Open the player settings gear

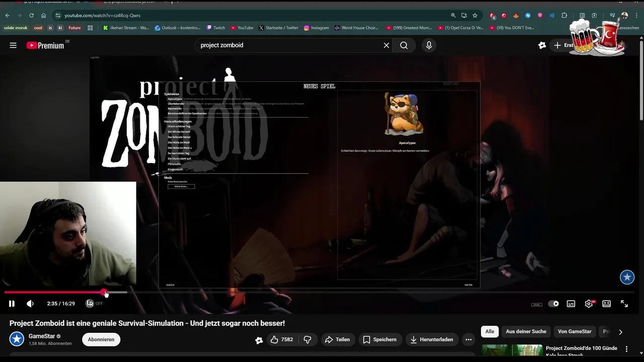click(589, 304)
